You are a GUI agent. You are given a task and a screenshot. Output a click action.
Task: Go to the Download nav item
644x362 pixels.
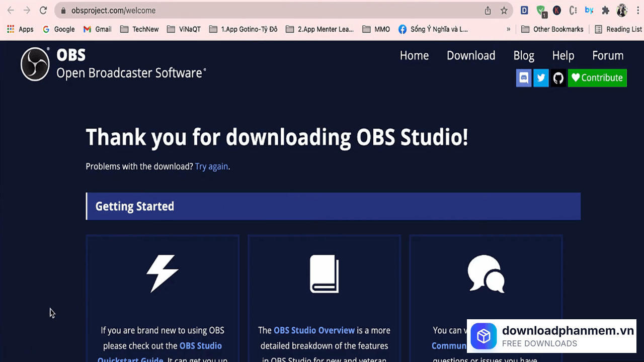(x=471, y=56)
